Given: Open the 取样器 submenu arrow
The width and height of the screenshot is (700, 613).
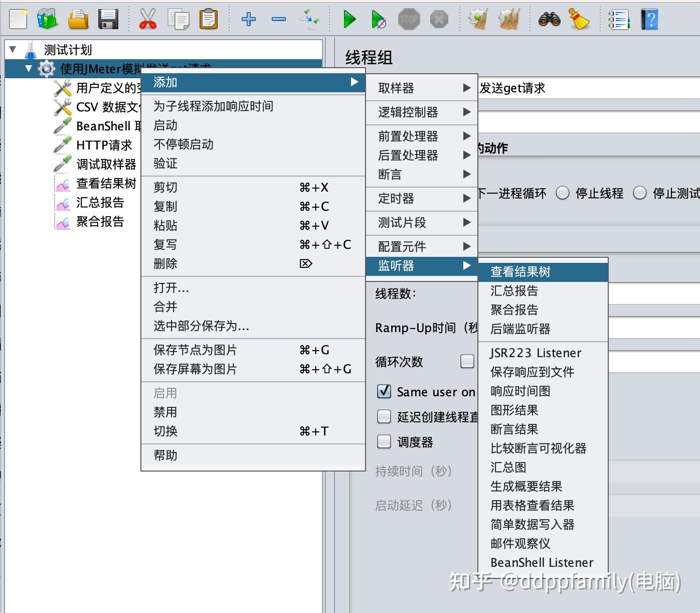Looking at the screenshot, I should [467, 87].
